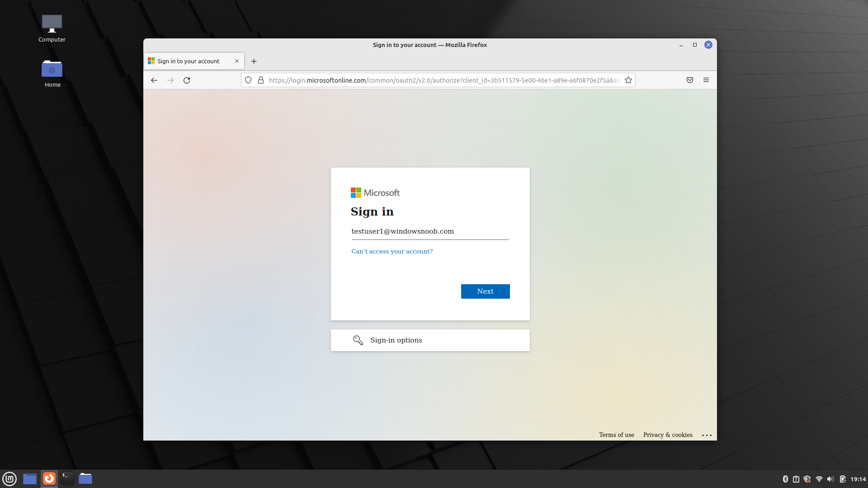Open the Terms of use link
Screen dimensions: 868x488
[616, 435]
